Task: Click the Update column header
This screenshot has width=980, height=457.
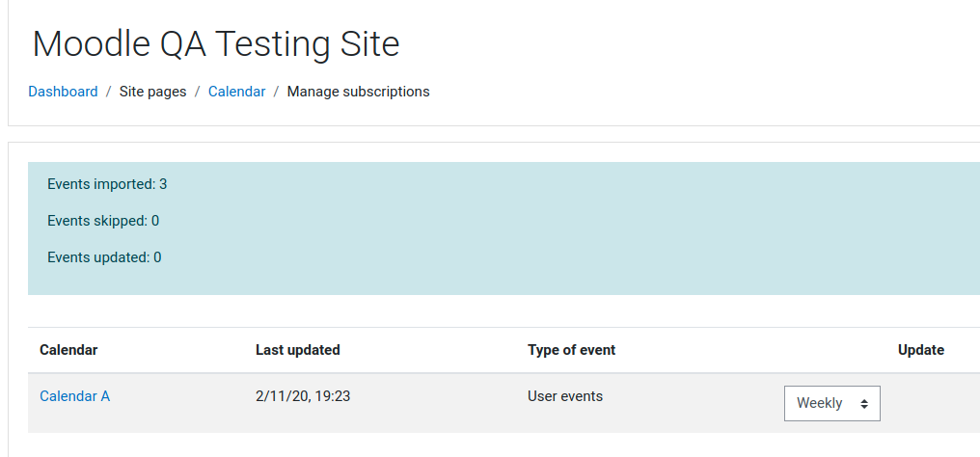Action: point(920,350)
